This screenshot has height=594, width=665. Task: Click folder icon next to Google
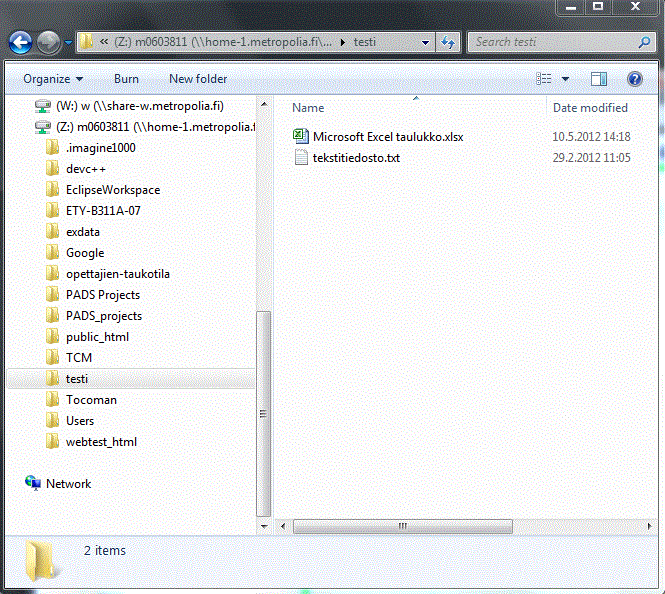pyautogui.click(x=52, y=253)
